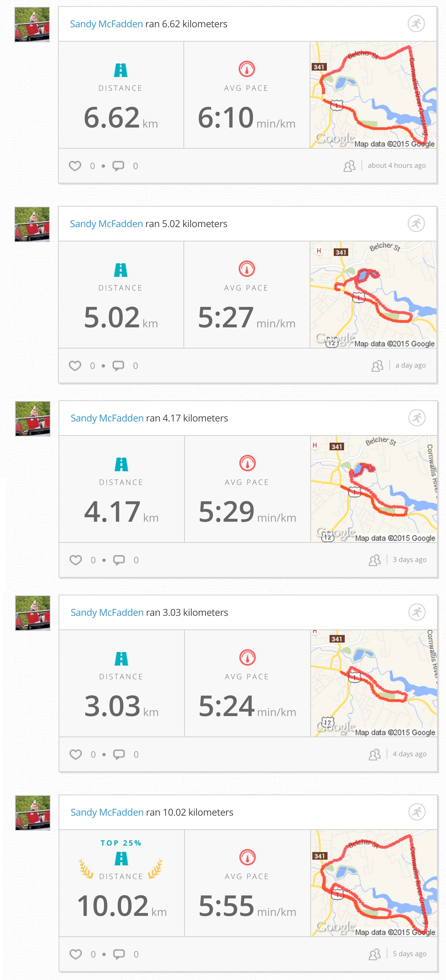This screenshot has width=446, height=980.
Task: Click the 5:27 min/km average pace panel
Action: (x=247, y=295)
